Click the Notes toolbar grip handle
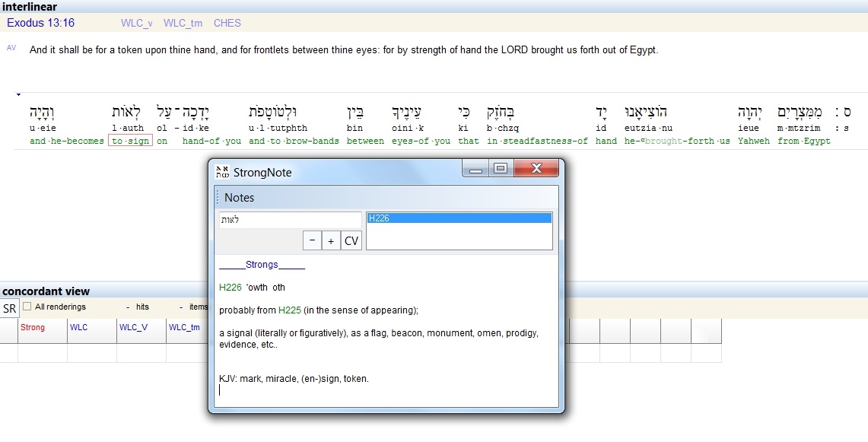Viewport: 868px width, 442px height. point(218,198)
